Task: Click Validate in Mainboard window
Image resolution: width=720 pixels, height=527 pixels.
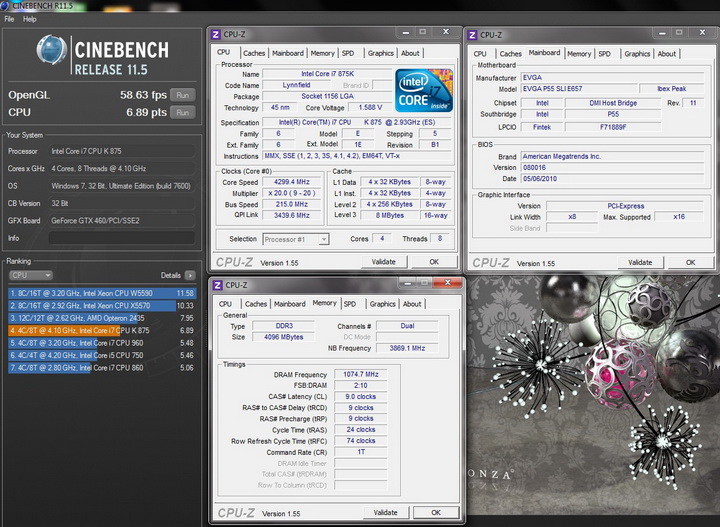Action: point(640,262)
